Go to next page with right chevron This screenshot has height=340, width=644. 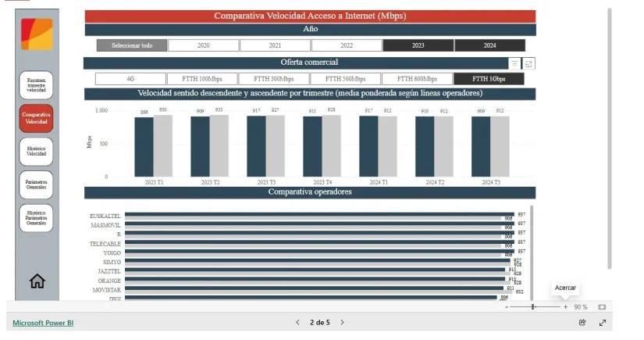click(x=342, y=322)
